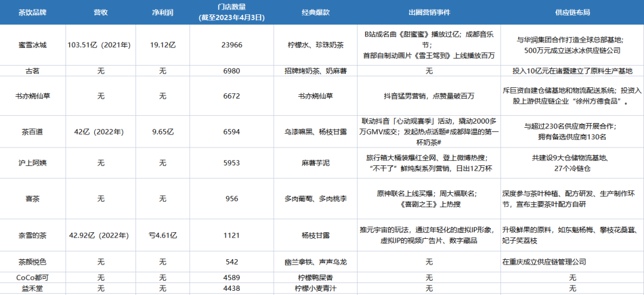Select the 蜜雪冰城 brand cell

[x=32, y=45]
